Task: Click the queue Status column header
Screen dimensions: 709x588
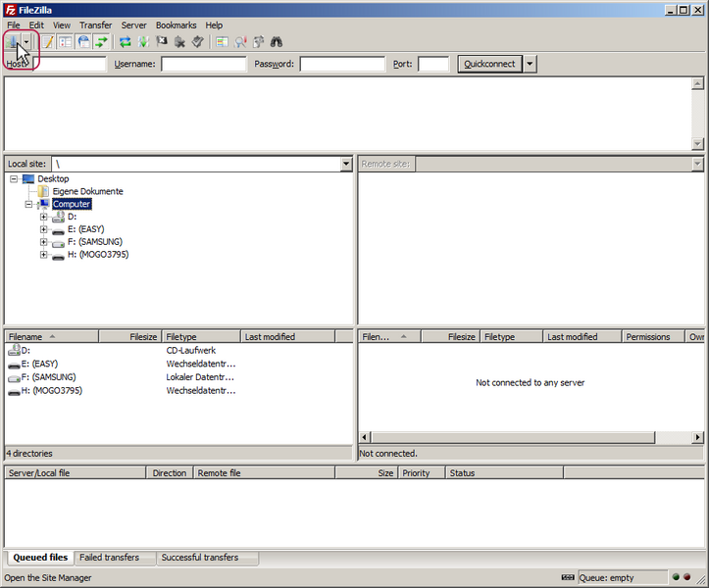Action: [x=504, y=473]
